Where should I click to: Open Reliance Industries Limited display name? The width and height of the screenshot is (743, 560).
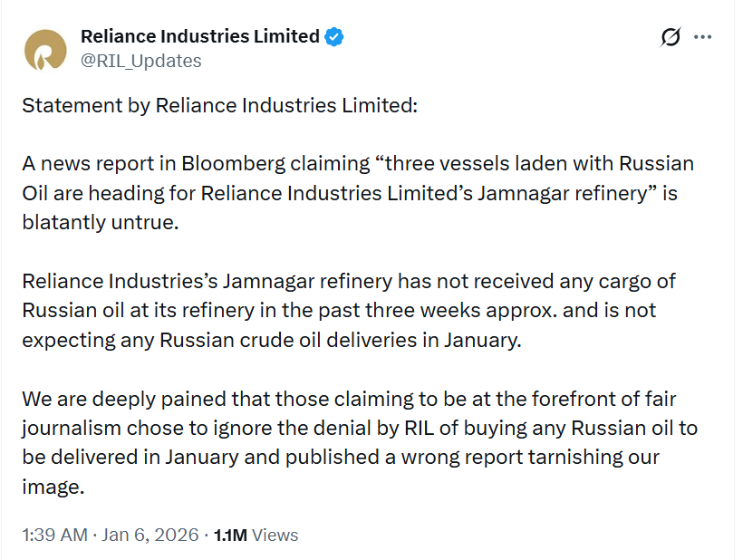pyautogui.click(x=200, y=36)
